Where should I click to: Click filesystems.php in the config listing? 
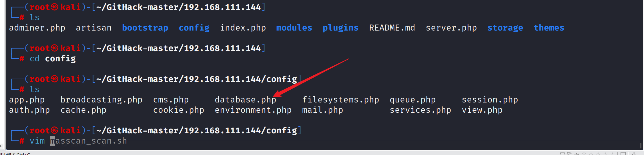tap(340, 100)
